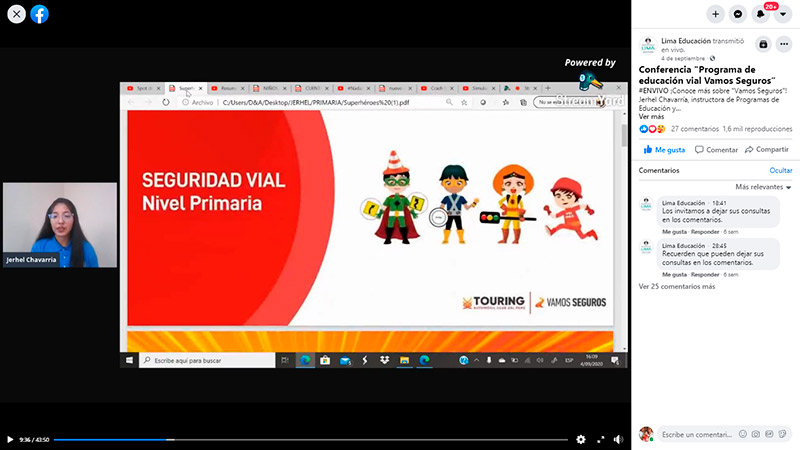The image size is (800, 450).
Task: Click the plus Create icon
Action: (x=715, y=14)
